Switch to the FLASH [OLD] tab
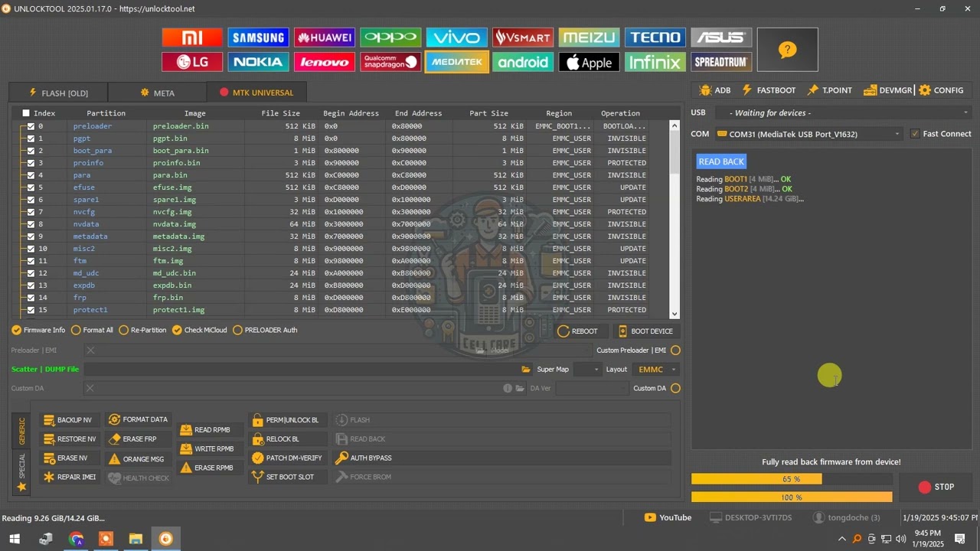 click(x=58, y=93)
